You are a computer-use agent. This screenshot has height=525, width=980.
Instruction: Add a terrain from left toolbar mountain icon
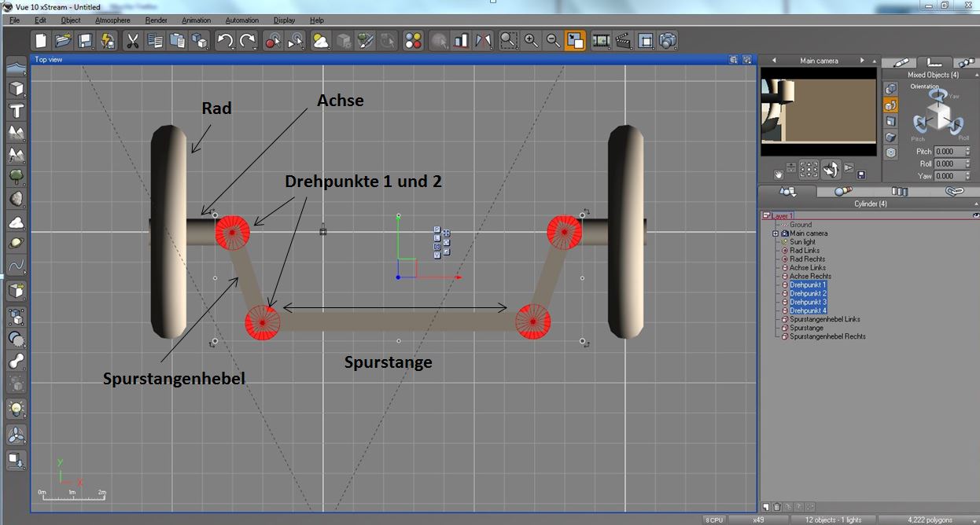click(x=16, y=133)
